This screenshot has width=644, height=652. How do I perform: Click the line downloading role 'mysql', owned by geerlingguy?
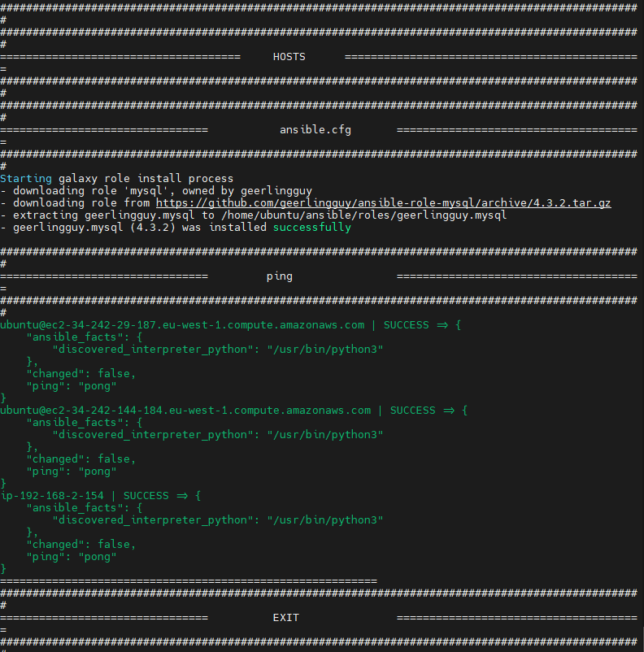click(156, 191)
